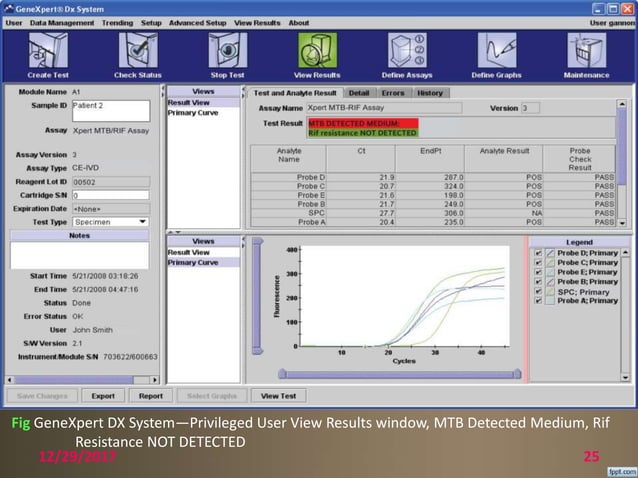The image size is (638, 478).
Task: Uncheck Probe D; Primary in the legend
Action: 538,253
